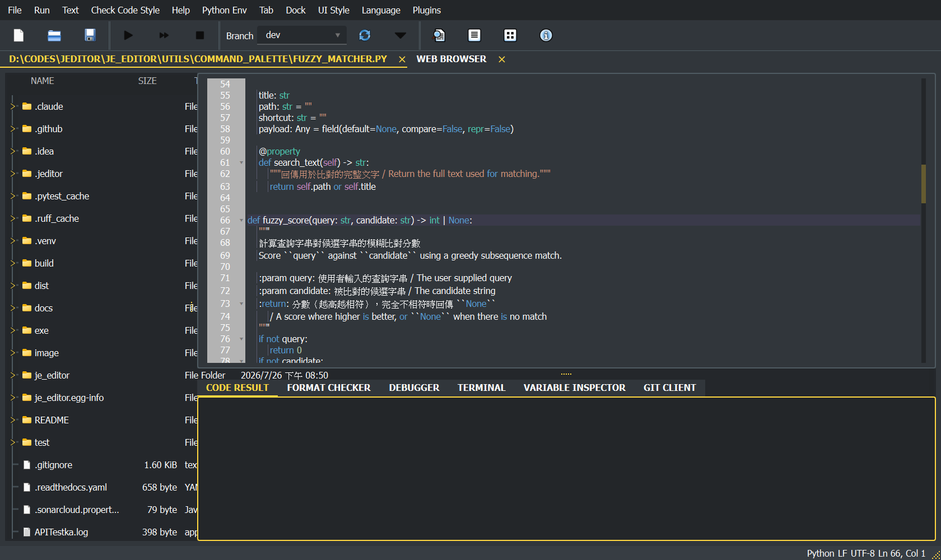Image resolution: width=941 pixels, height=560 pixels.
Task: Stop the program with the stop icon
Action: (200, 35)
